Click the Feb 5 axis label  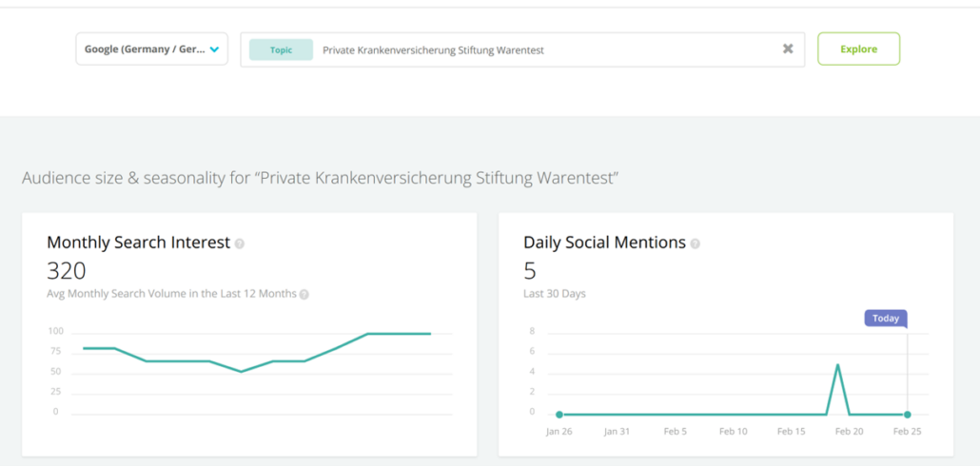pyautogui.click(x=675, y=432)
